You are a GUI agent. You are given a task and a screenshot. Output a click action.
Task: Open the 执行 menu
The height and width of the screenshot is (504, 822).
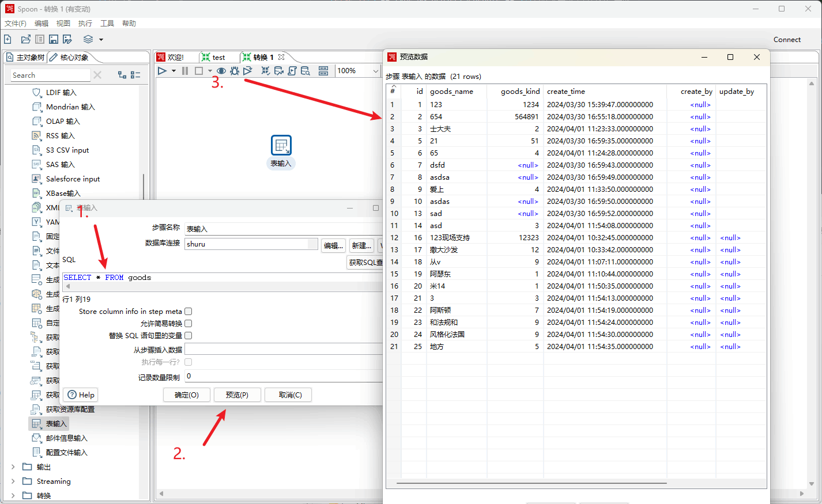click(x=85, y=24)
